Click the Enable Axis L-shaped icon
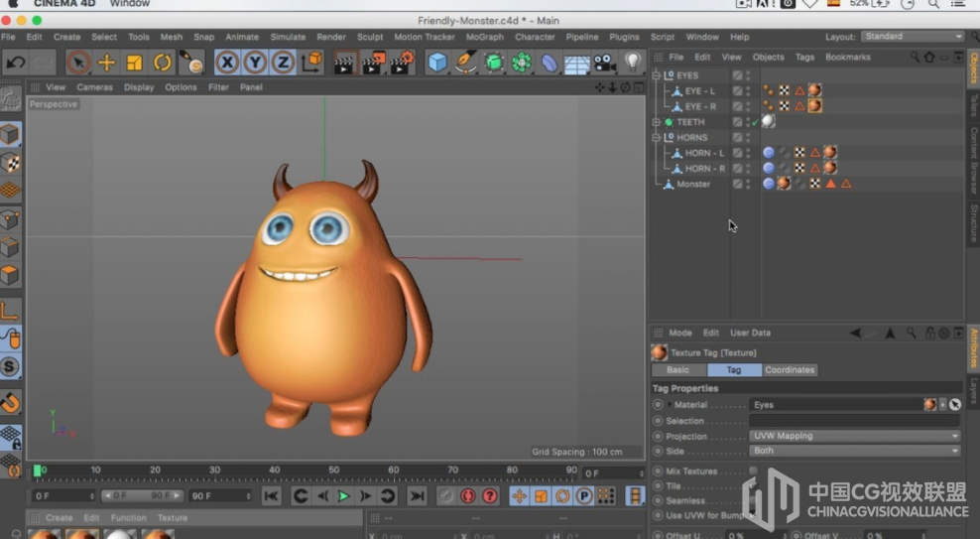Viewport: 980px width, 539px height. (x=9, y=310)
